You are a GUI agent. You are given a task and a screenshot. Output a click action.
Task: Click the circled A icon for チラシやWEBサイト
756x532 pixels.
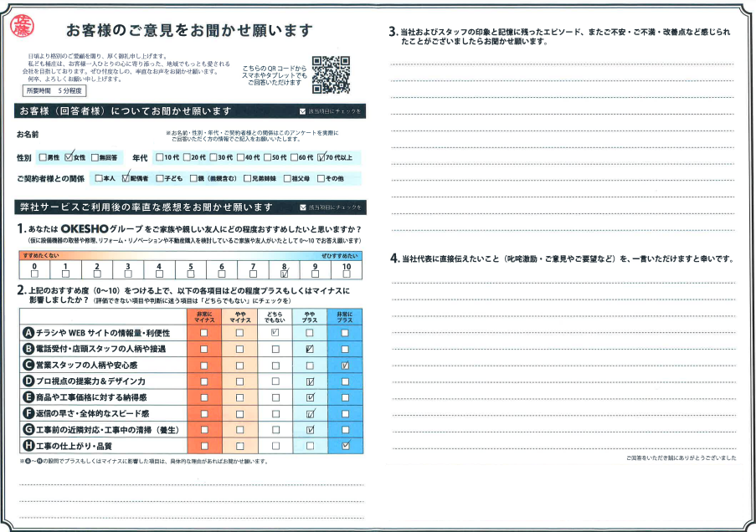point(28,332)
